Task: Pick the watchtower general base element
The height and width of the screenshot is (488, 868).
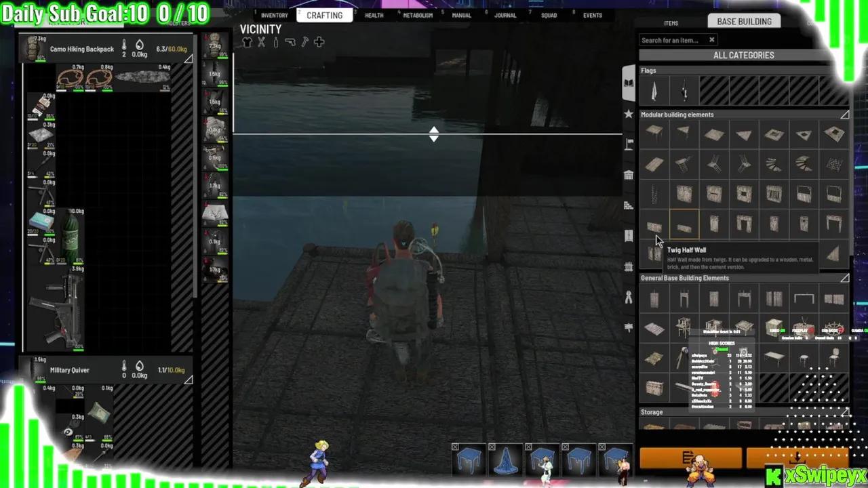Action: pos(684,329)
